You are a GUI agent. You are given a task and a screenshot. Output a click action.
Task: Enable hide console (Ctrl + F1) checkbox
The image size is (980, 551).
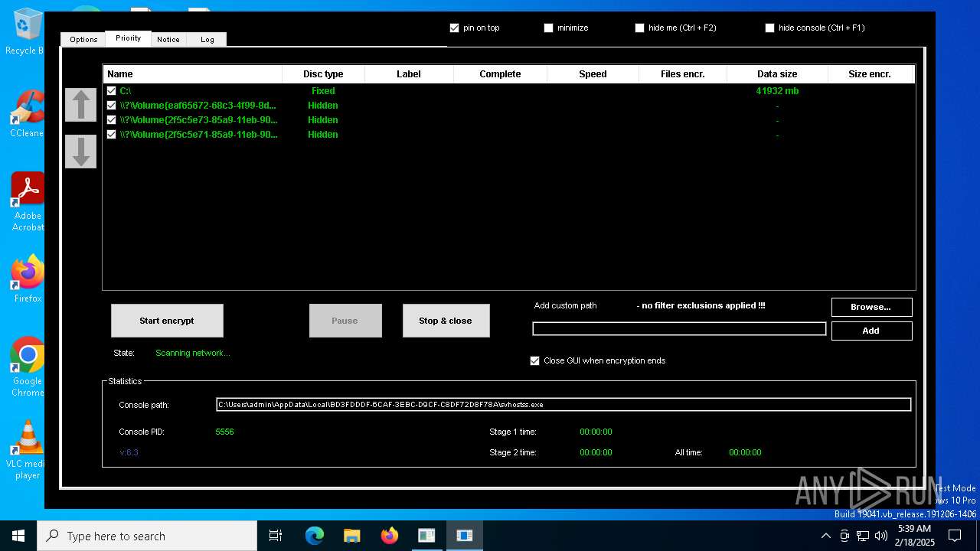click(769, 28)
